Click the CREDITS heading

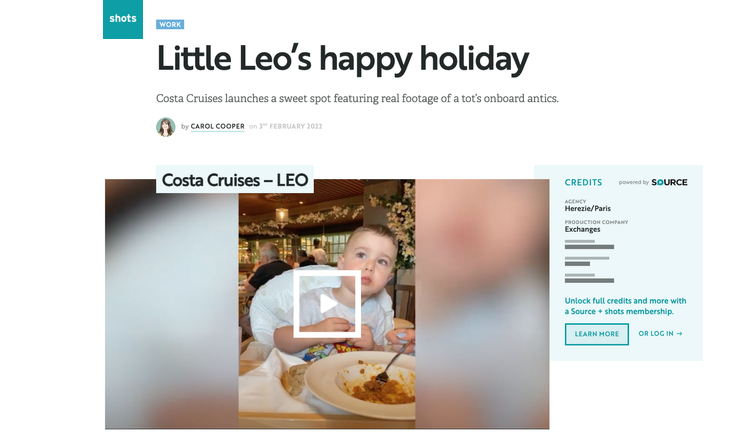coord(583,182)
